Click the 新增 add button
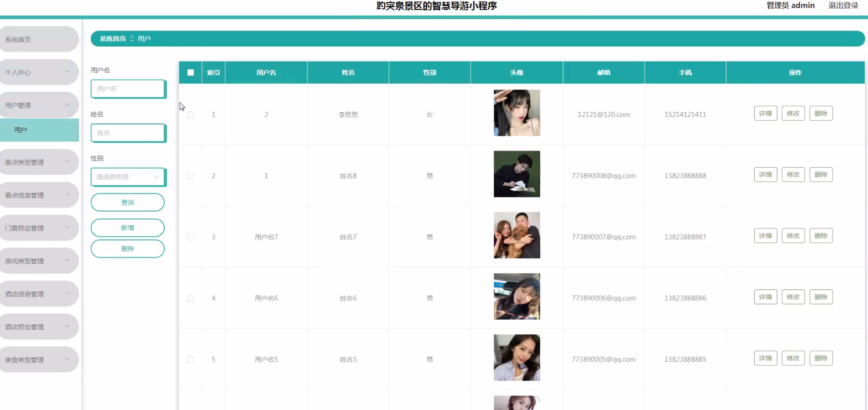 128,228
